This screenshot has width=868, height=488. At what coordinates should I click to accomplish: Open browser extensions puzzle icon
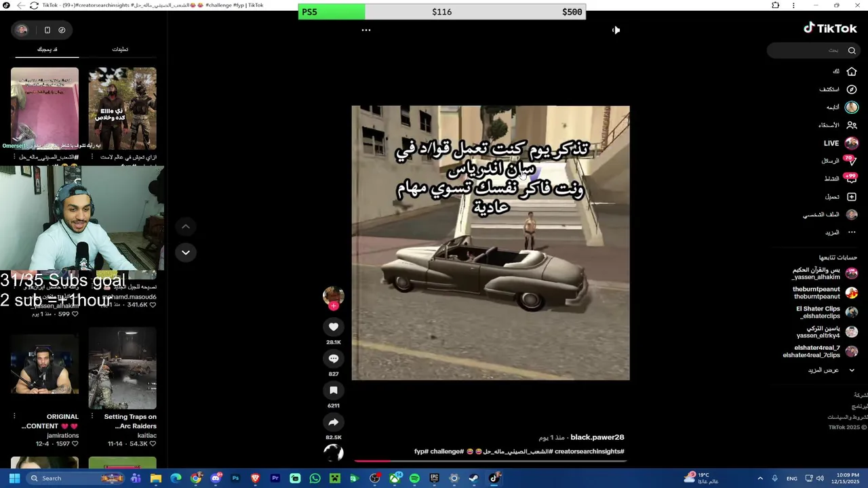[x=775, y=5]
